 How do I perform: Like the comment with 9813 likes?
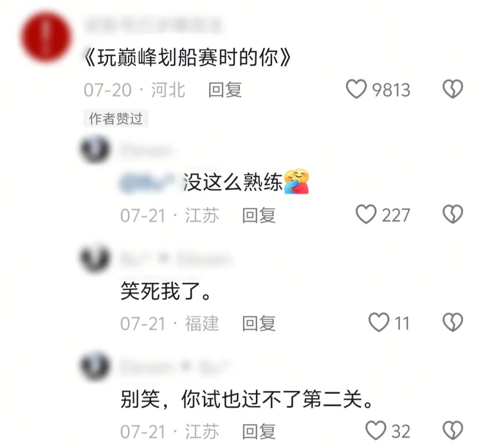[356, 89]
